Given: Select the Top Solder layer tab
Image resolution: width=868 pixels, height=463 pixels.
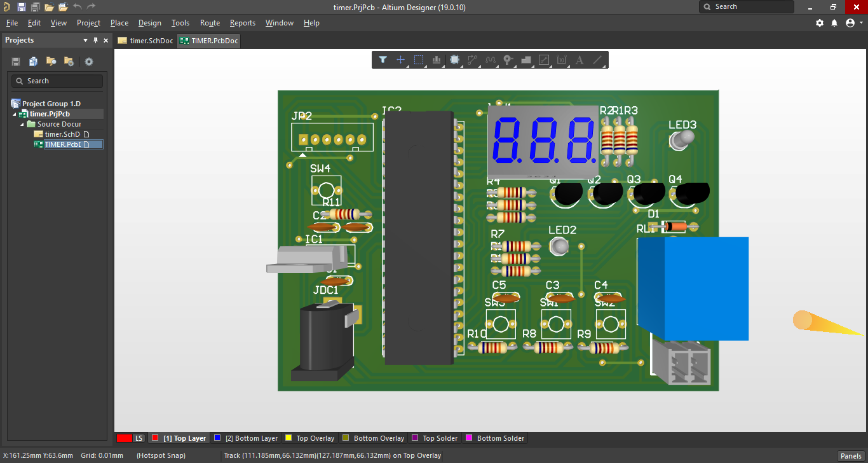Looking at the screenshot, I should tap(435, 438).
